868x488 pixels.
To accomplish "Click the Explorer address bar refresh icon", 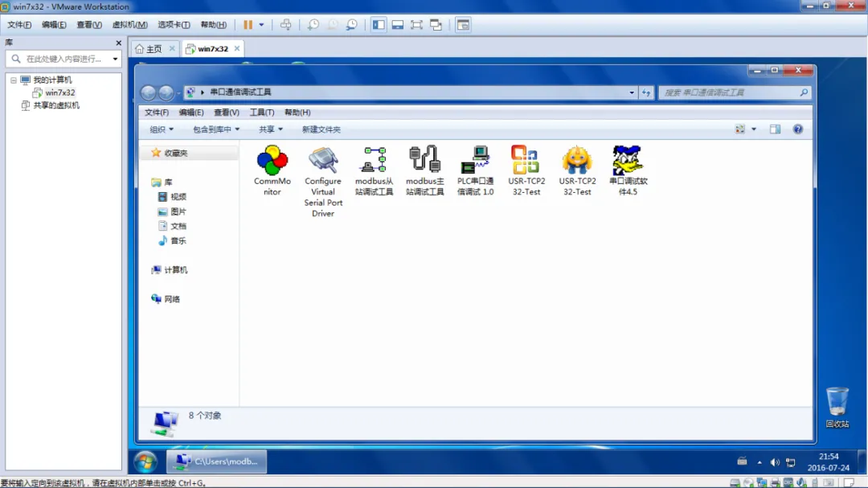I will [x=646, y=92].
